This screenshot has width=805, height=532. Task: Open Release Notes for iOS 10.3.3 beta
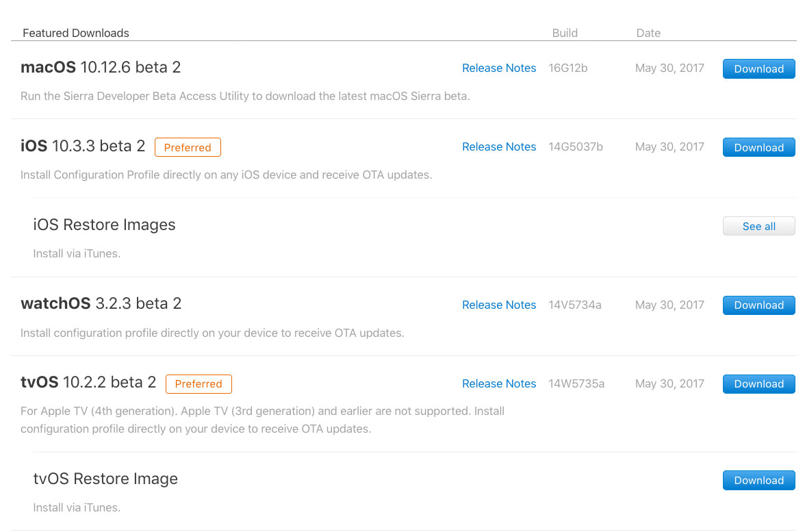pyautogui.click(x=499, y=147)
